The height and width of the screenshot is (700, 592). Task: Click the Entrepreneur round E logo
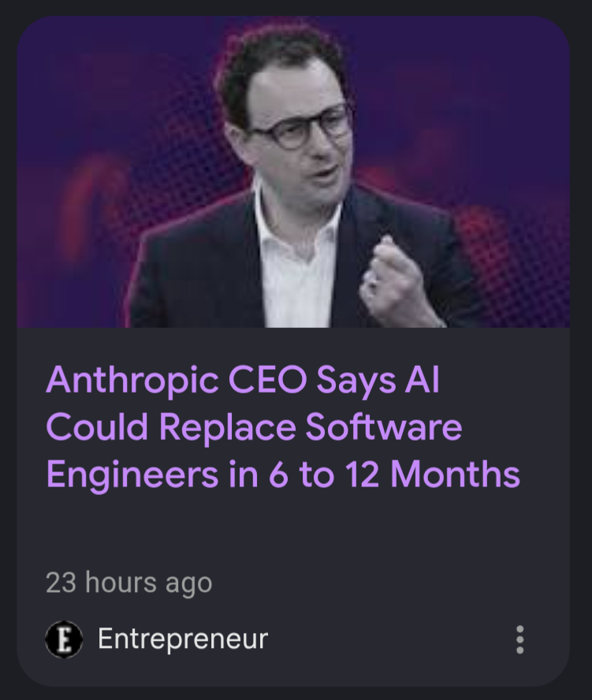(64, 639)
